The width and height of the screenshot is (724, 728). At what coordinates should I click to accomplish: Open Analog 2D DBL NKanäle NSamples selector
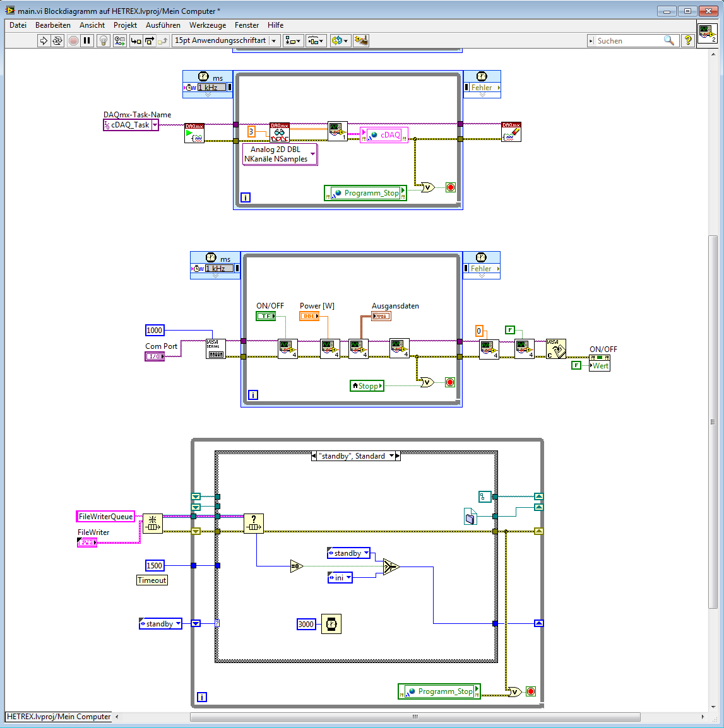(280, 154)
